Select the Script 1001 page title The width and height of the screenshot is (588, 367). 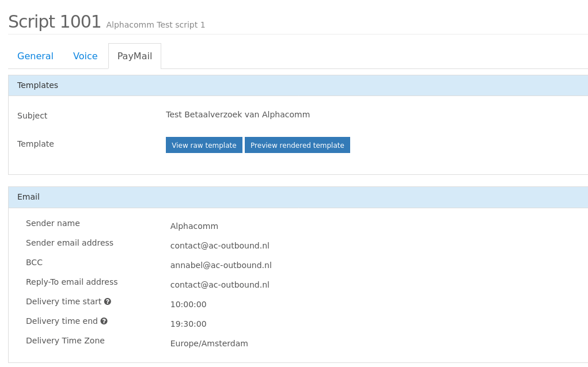54,21
